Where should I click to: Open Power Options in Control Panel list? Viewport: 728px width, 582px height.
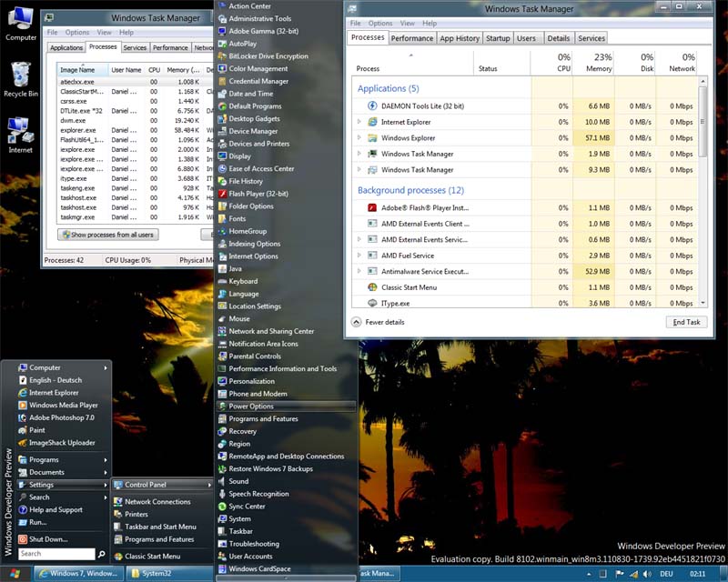[286, 406]
